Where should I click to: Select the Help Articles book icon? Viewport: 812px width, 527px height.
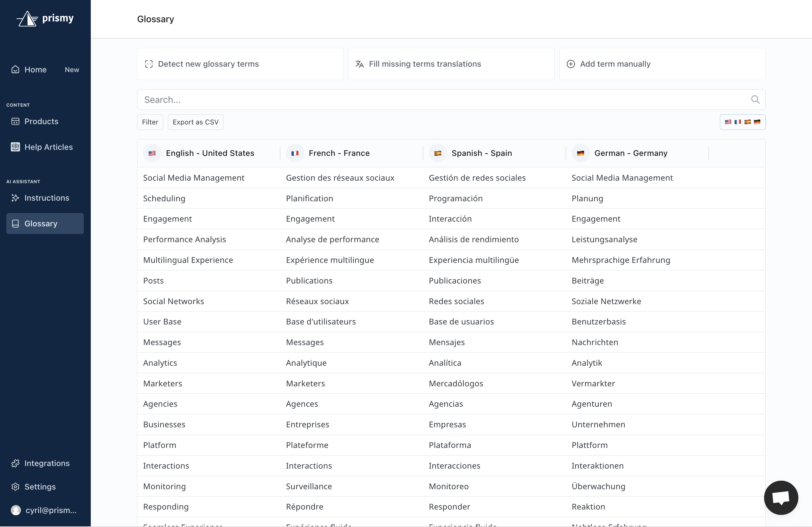[x=15, y=147]
